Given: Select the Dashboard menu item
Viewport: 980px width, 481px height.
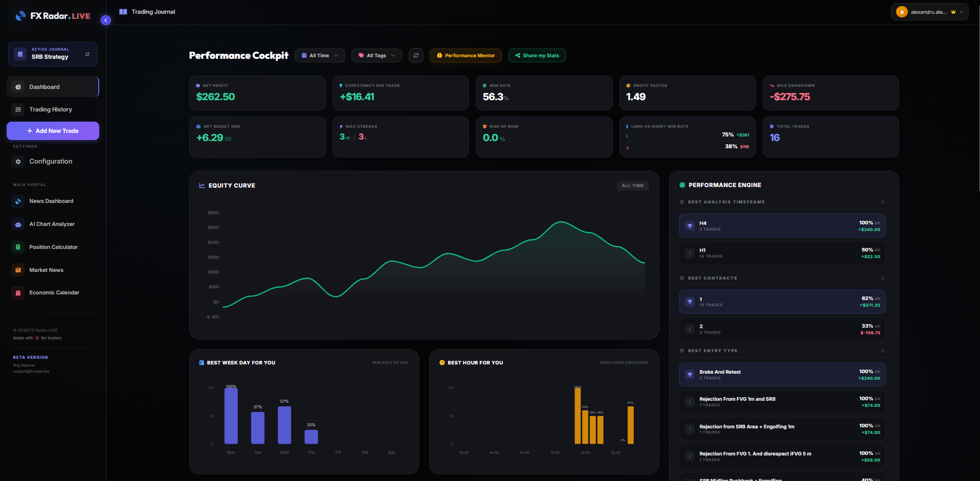Looking at the screenshot, I should (x=44, y=87).
